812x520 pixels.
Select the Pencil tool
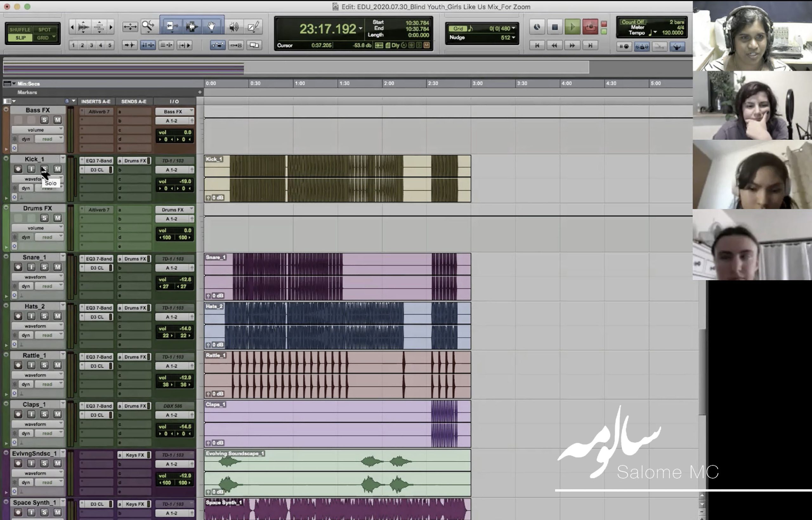point(253,26)
